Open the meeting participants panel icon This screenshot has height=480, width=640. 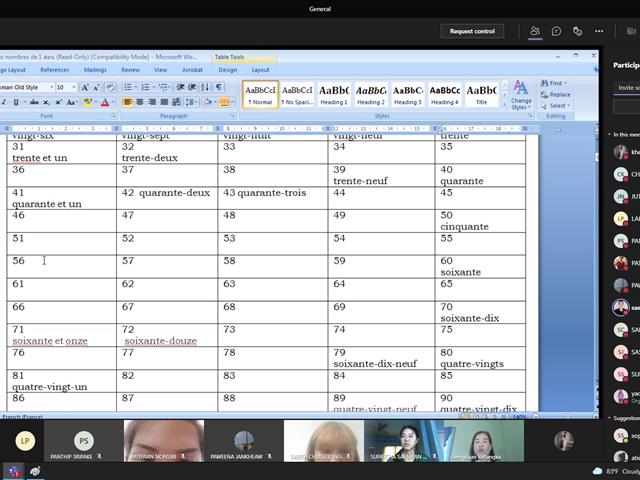pos(535,31)
